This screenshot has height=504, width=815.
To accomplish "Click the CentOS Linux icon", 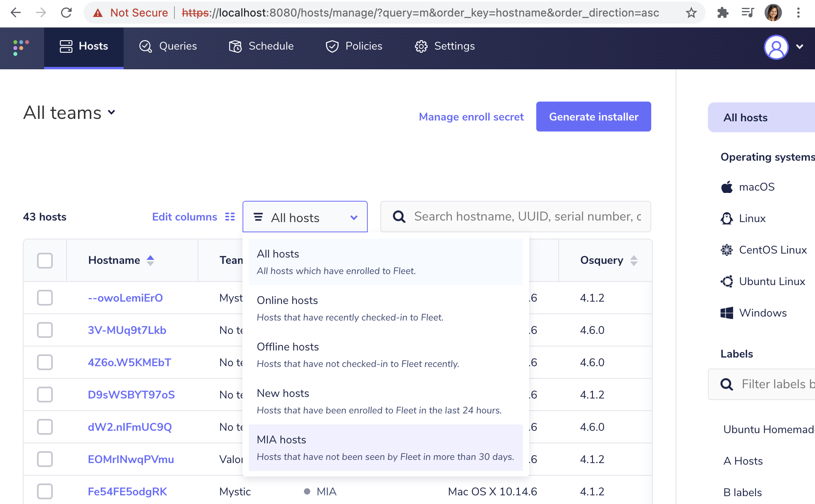I will click(727, 250).
